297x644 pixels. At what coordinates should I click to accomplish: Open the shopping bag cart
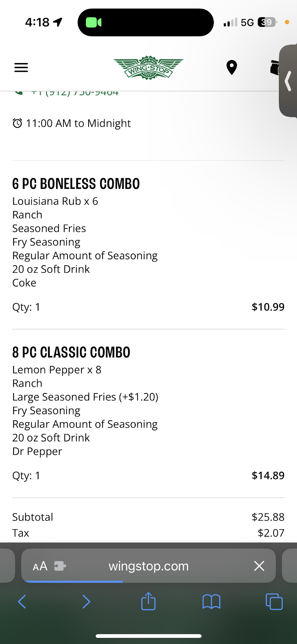pyautogui.click(x=275, y=68)
